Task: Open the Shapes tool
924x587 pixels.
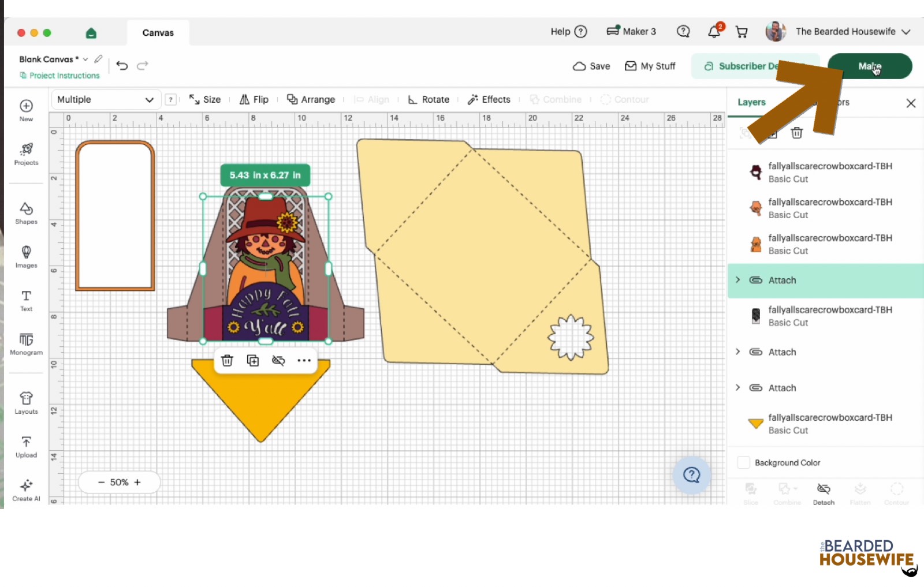Action: [26, 213]
